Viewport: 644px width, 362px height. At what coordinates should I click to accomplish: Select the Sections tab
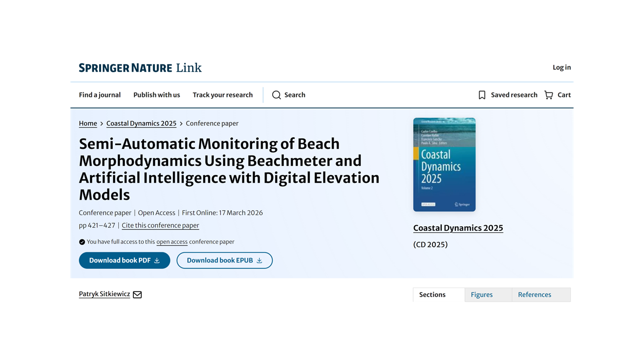point(432,295)
